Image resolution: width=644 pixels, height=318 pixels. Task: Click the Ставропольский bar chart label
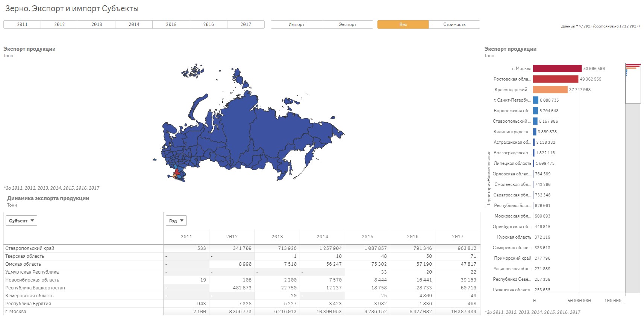(x=512, y=121)
